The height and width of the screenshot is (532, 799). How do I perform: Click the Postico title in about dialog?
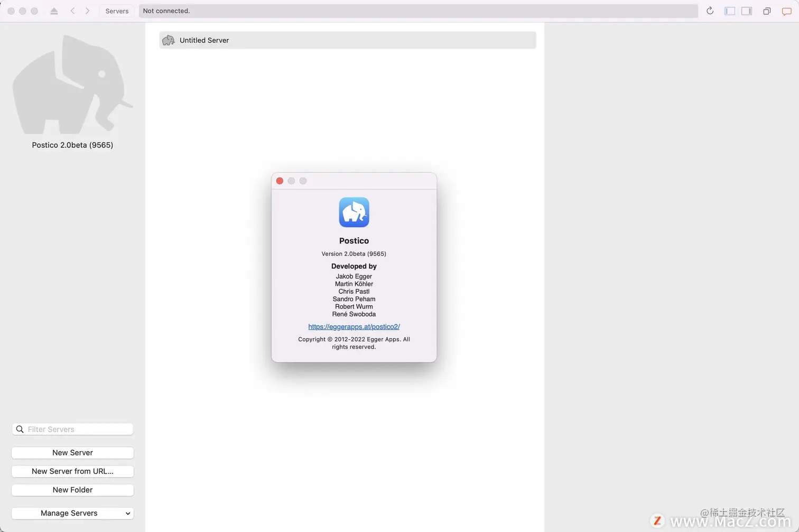tap(354, 241)
